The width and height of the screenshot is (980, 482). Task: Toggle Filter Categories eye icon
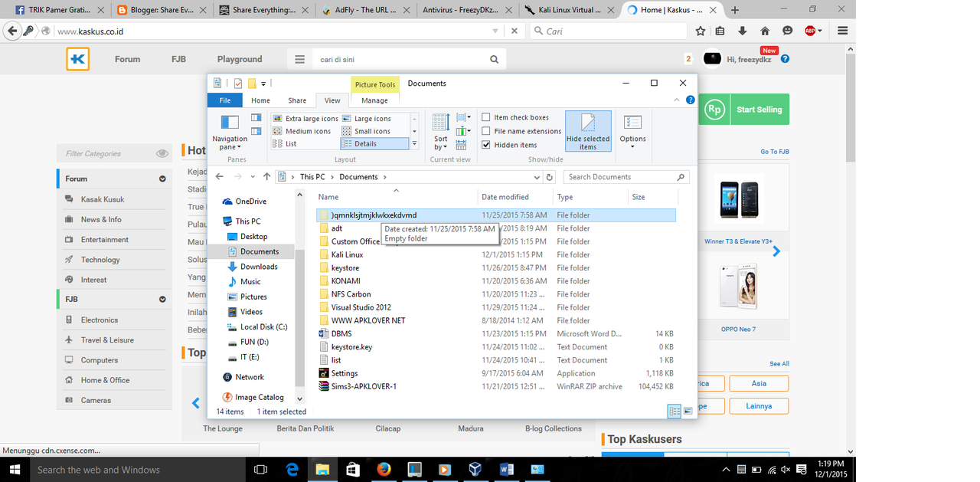point(162,153)
